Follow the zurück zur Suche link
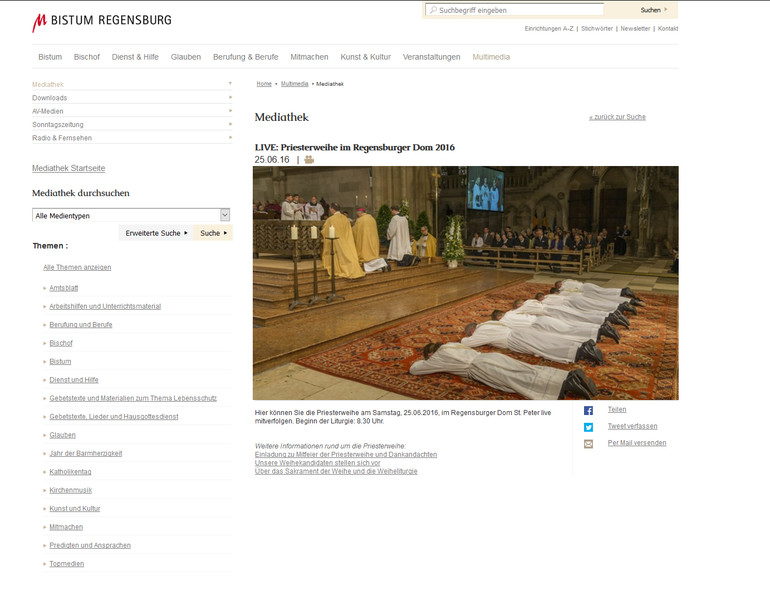 617,117
